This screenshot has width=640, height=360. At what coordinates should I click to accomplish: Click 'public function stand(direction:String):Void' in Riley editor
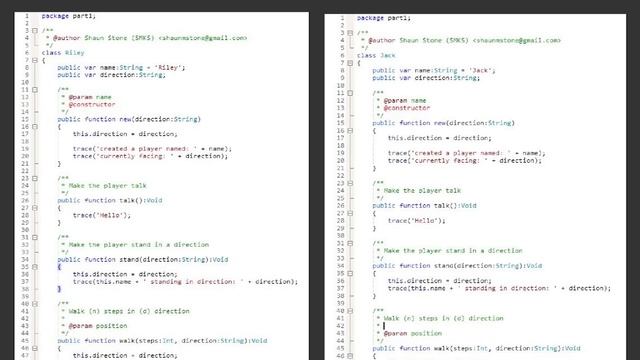(142, 260)
